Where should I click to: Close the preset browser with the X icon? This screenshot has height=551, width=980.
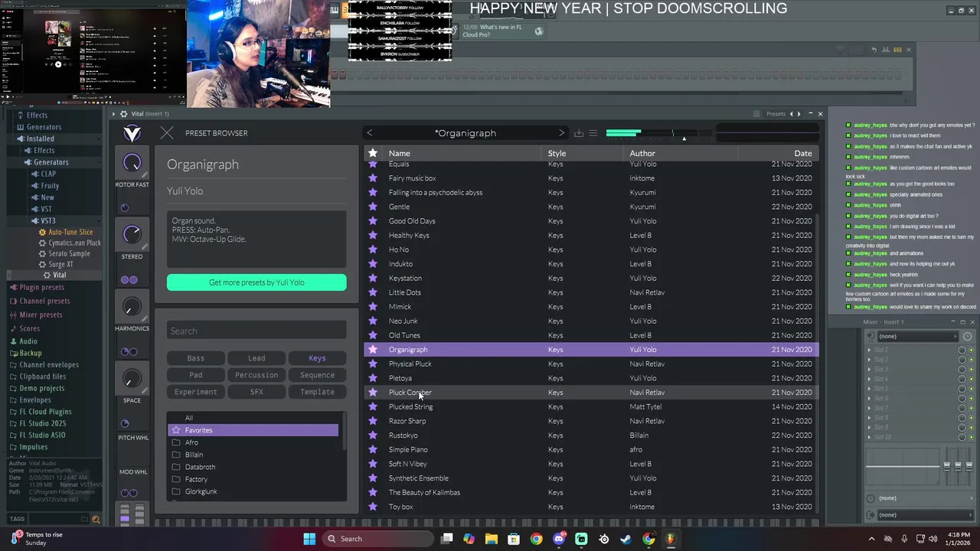pos(167,133)
